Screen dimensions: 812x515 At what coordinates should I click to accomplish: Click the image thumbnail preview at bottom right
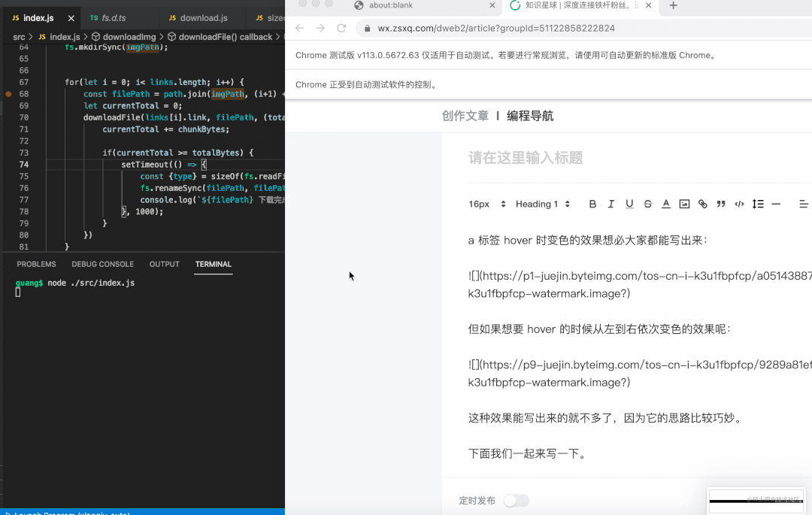[757, 501]
